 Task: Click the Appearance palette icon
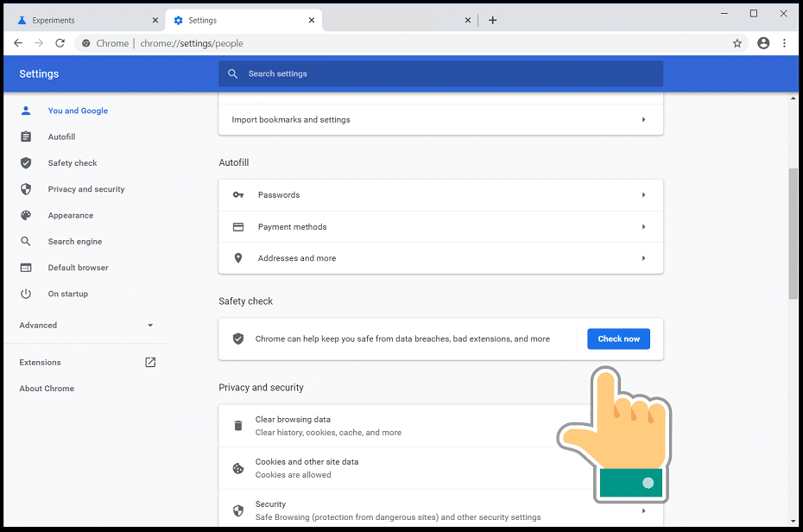point(26,215)
